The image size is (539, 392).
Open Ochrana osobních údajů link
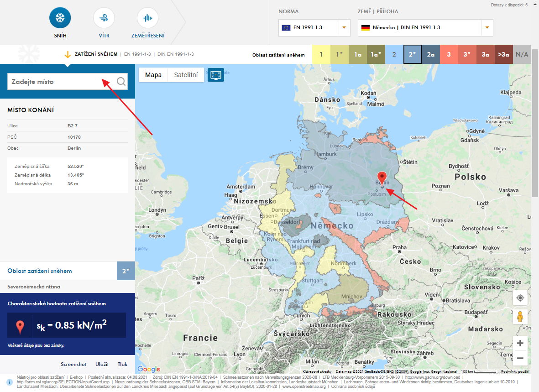coord(353,387)
